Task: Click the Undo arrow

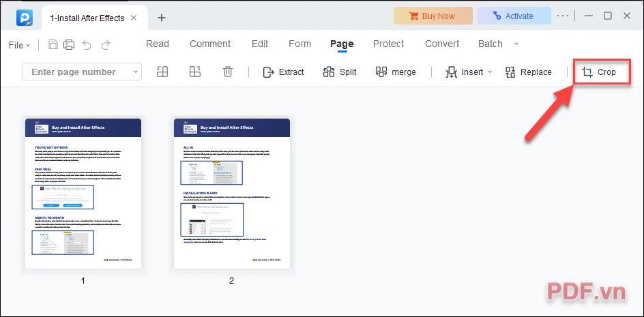Action: (x=87, y=45)
